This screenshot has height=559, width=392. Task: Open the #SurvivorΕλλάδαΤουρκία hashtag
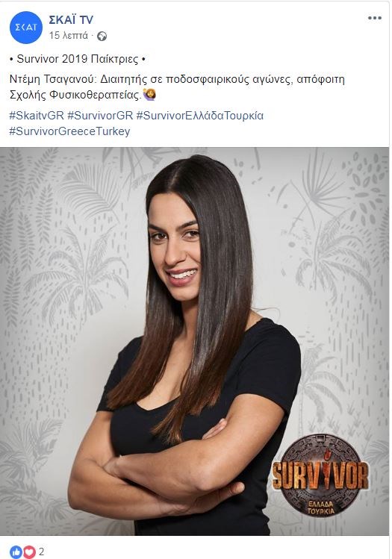pos(200,116)
